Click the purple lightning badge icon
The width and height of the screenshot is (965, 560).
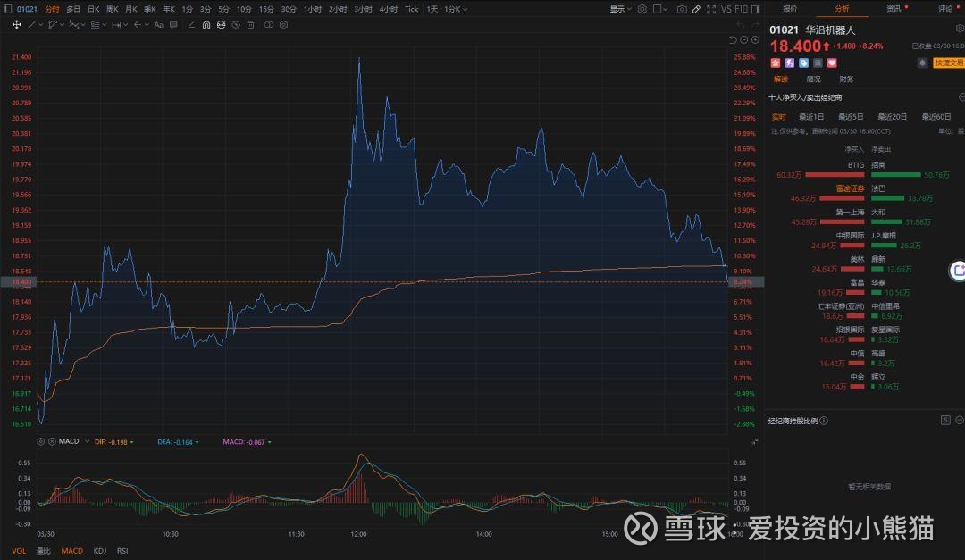coord(790,63)
